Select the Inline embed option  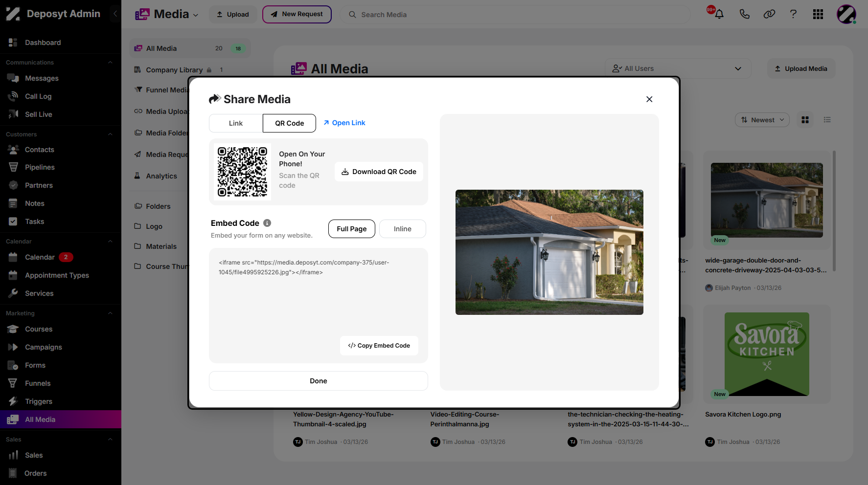[403, 229]
